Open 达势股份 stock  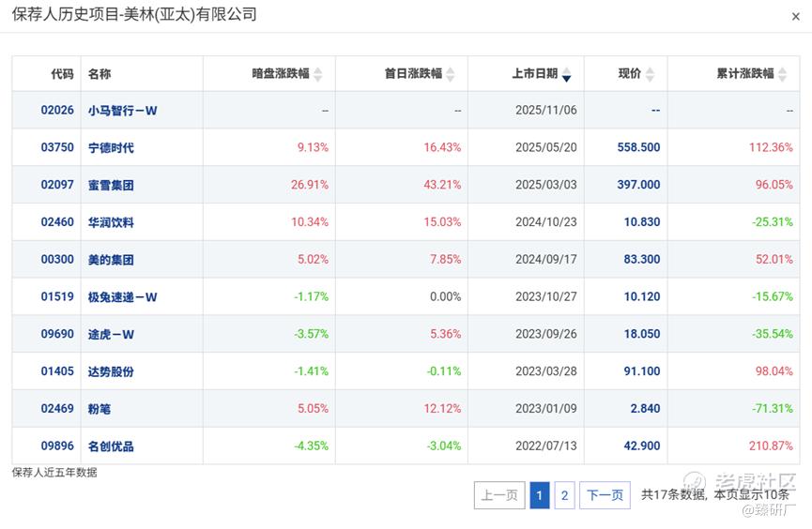point(111,371)
